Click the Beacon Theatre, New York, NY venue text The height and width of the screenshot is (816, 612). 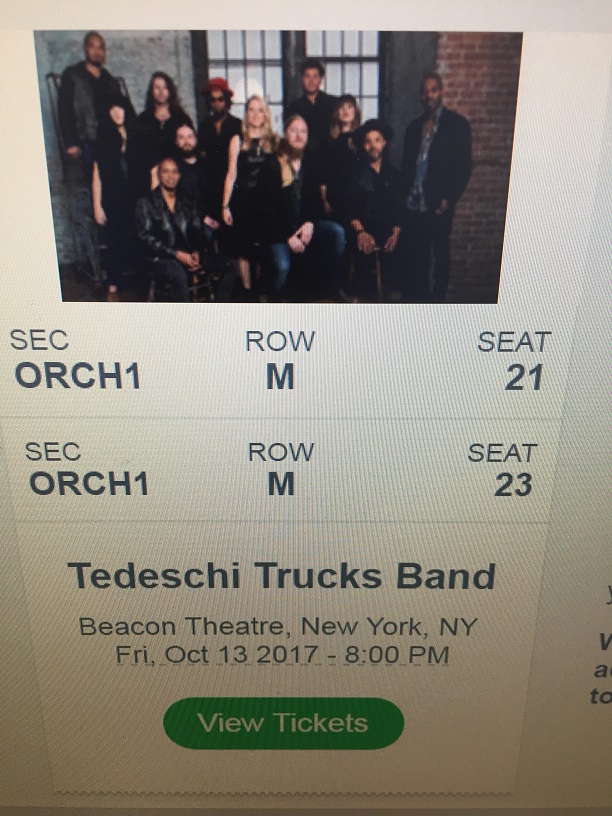coord(278,627)
